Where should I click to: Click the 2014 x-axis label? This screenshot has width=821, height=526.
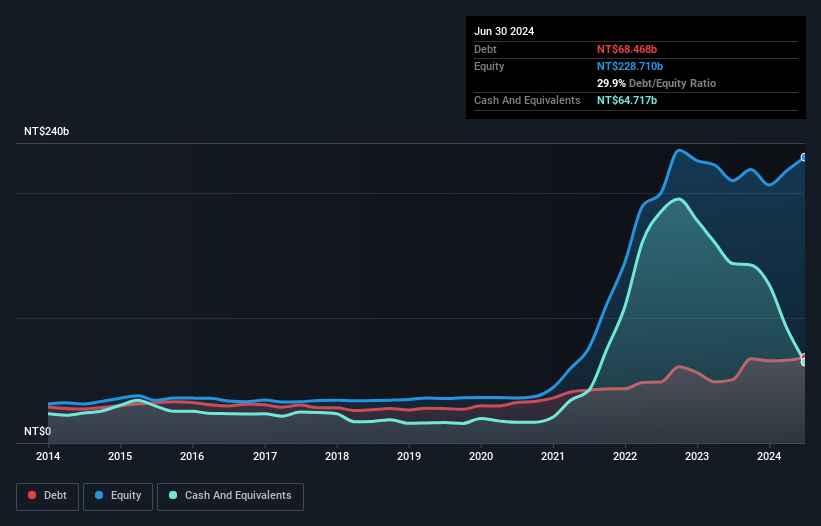click(48, 456)
